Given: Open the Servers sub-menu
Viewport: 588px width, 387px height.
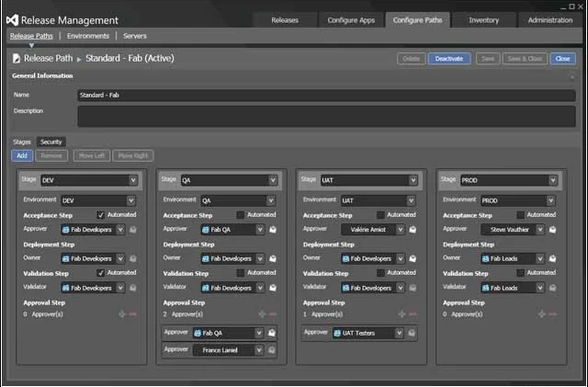Looking at the screenshot, I should pos(135,36).
